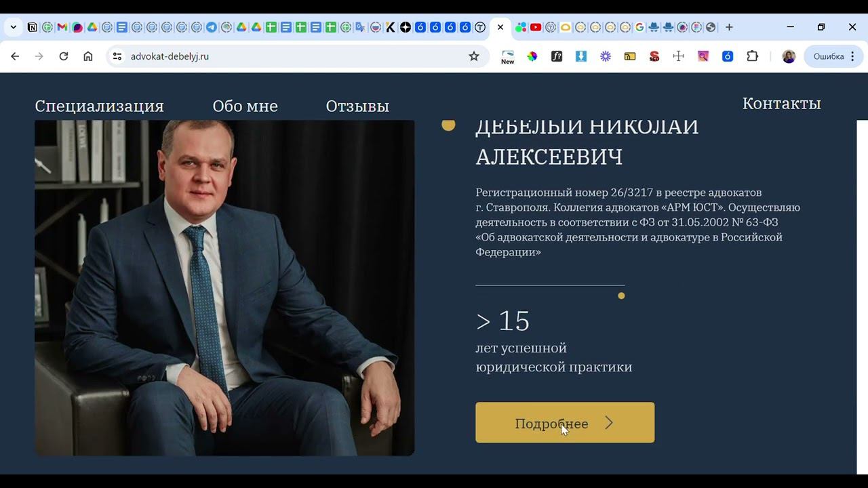Open a new tab with the plus icon
Image resolution: width=868 pixels, height=488 pixels.
tap(729, 27)
